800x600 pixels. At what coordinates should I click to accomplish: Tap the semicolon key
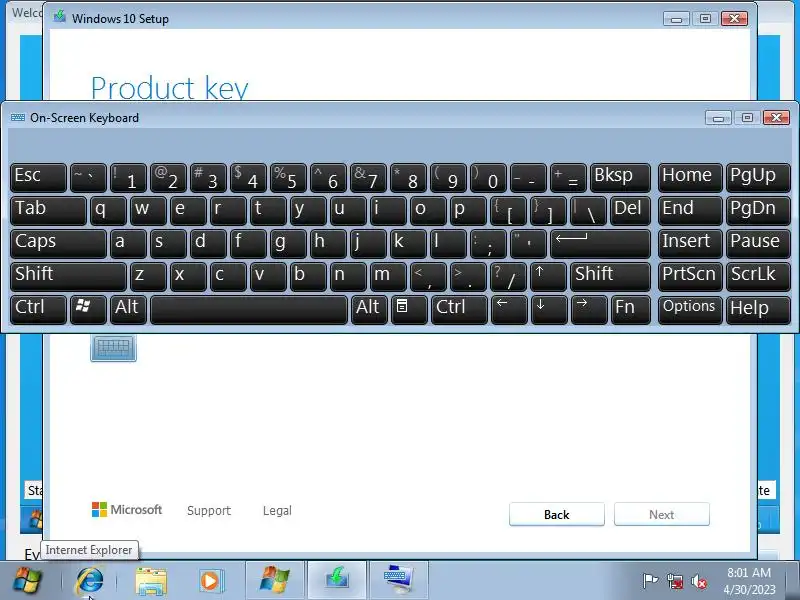point(488,243)
